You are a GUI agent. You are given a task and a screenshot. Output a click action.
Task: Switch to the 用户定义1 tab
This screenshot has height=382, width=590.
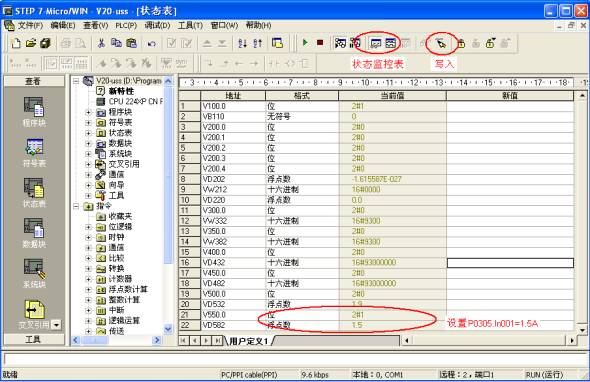(x=248, y=341)
